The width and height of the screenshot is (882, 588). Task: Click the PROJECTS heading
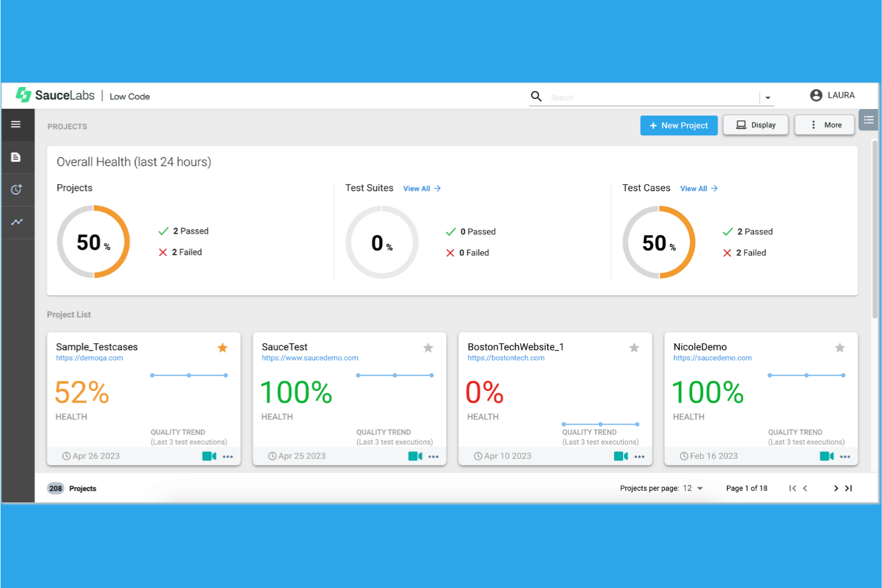click(67, 126)
